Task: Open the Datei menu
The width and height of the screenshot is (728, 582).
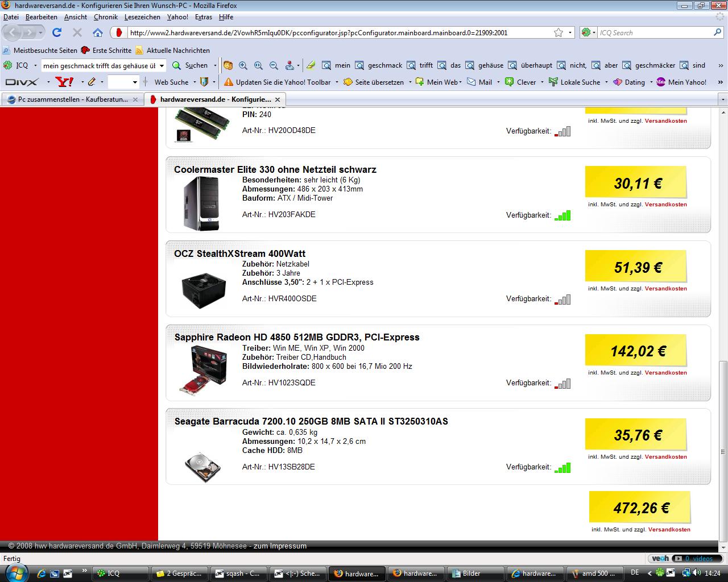Action: (11, 17)
